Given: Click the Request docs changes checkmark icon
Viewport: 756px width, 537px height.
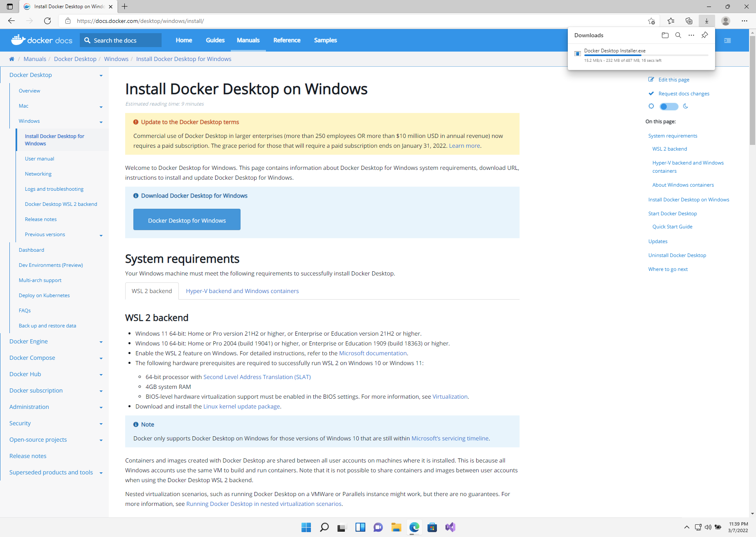Looking at the screenshot, I should pos(651,93).
